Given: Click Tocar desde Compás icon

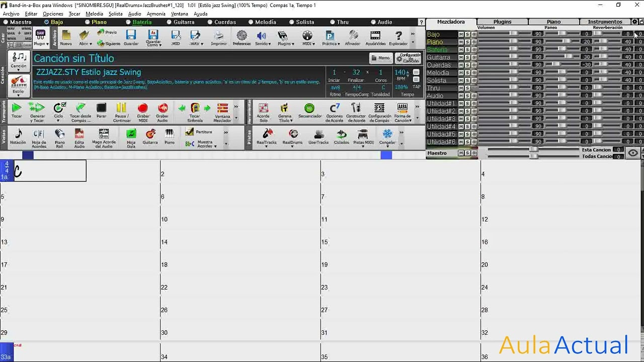Looking at the screenshot, I should tap(80, 112).
